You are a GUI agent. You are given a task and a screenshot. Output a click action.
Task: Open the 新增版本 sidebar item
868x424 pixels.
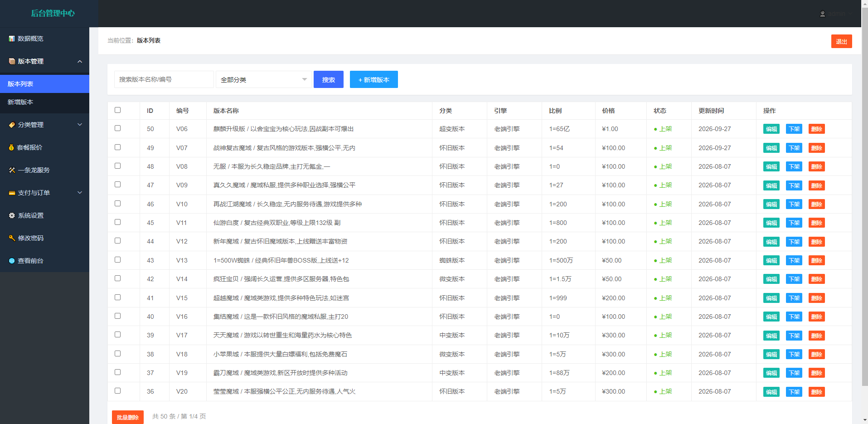44,102
